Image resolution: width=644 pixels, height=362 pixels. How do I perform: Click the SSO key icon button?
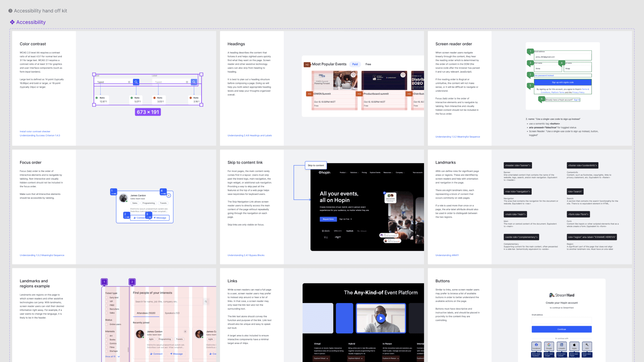pyautogui.click(x=587, y=346)
